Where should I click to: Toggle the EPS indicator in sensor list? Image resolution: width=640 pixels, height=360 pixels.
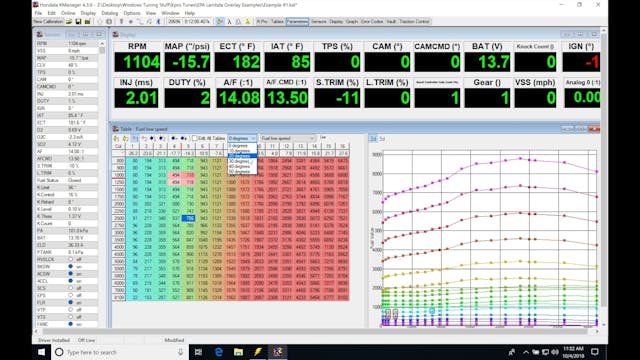[x=71, y=295]
